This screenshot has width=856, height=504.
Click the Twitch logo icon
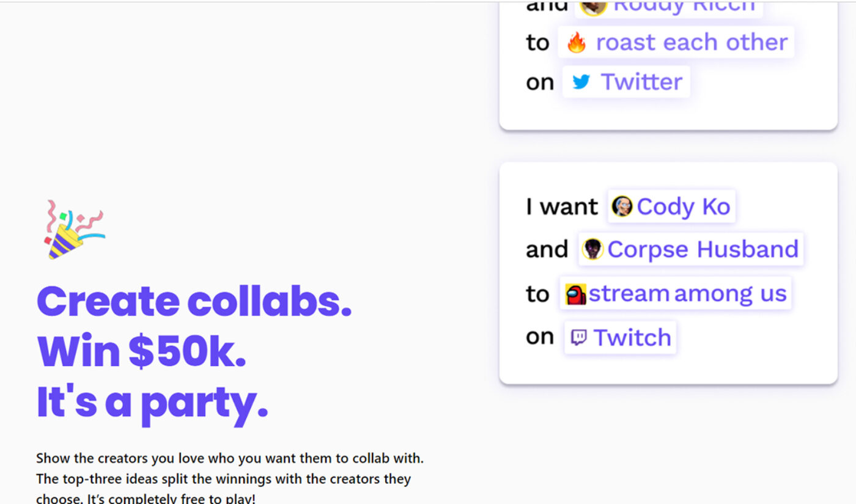[x=578, y=337]
